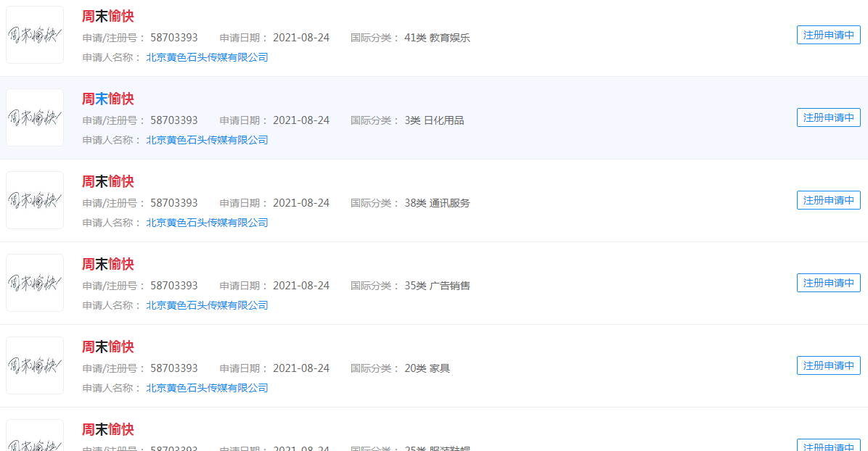Click the 注册申请中 button in the 日化用品 row
Screen dimensions: 868x451
(x=828, y=117)
